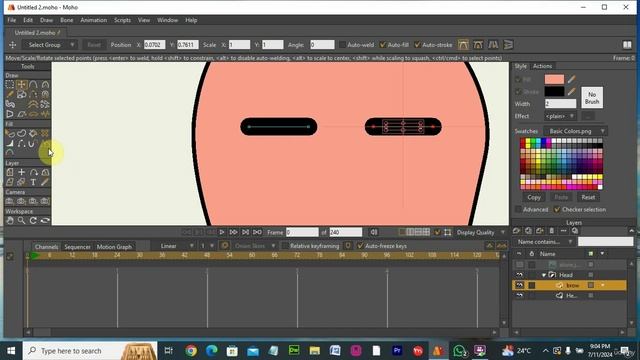
Task: Open the Select Group dropdown
Action: coord(49,45)
